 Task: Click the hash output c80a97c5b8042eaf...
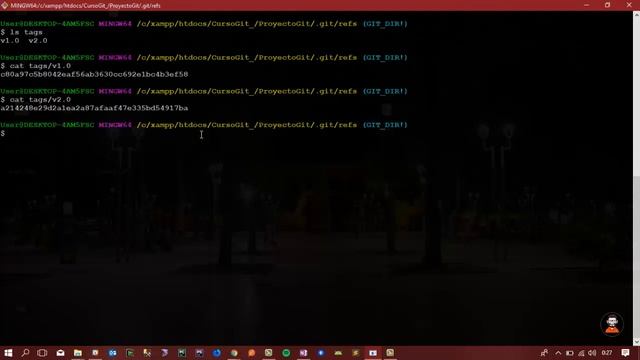[x=94, y=74]
